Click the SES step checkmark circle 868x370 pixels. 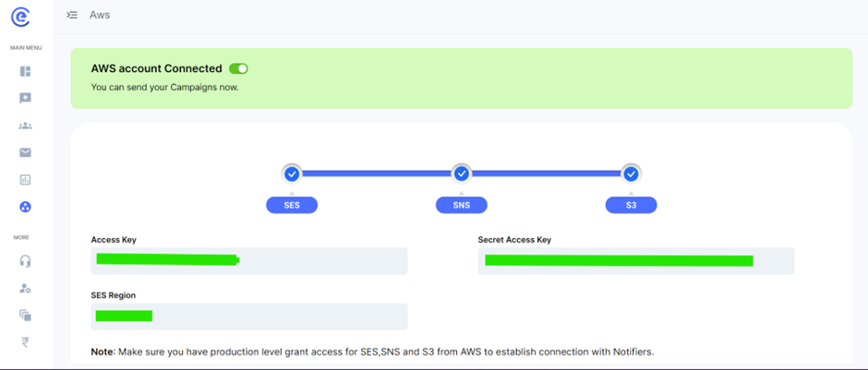(292, 173)
